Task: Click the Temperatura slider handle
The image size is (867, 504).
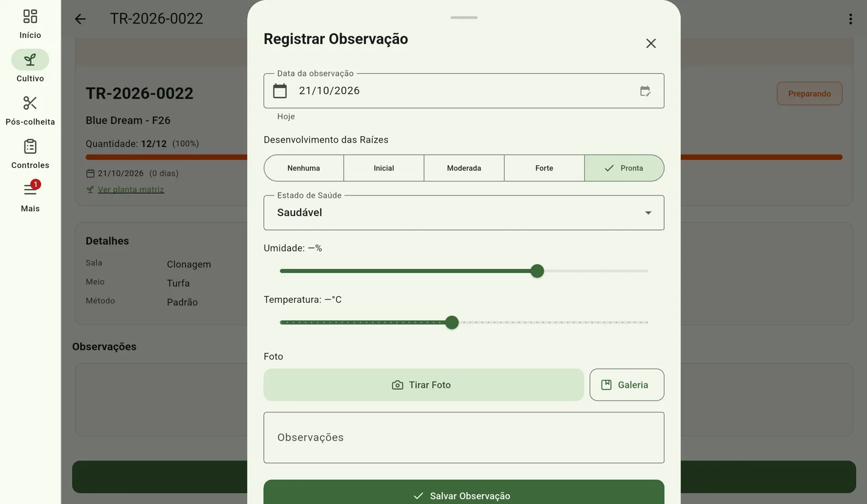Action: pos(452,322)
